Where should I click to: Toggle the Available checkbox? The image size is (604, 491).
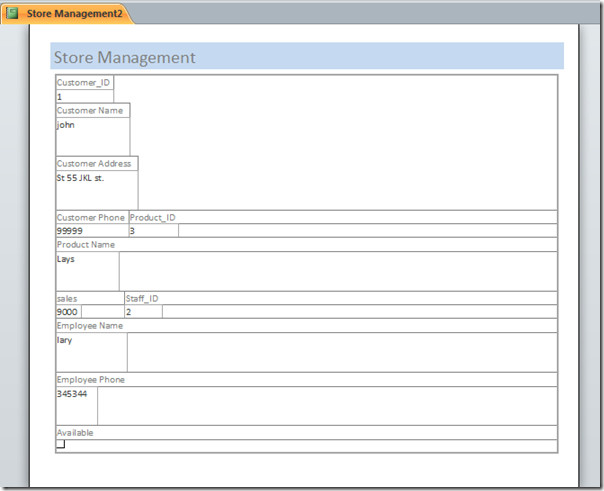[x=61, y=444]
